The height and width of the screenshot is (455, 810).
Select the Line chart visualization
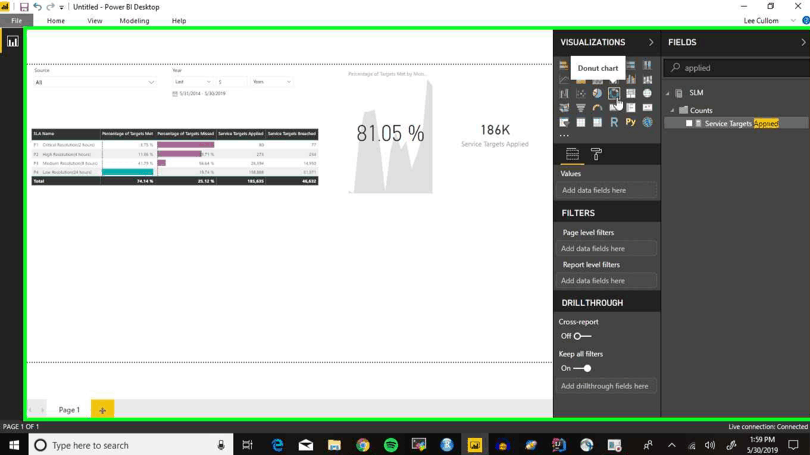point(564,80)
